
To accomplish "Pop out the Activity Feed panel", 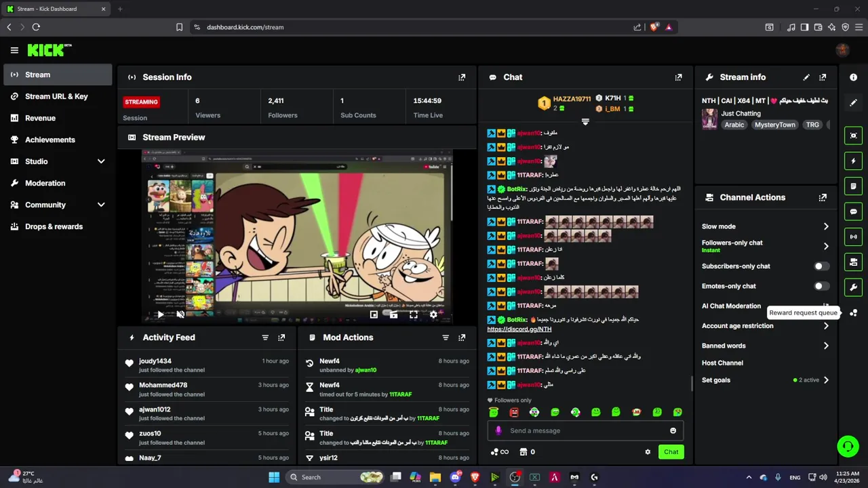I will pos(281,338).
